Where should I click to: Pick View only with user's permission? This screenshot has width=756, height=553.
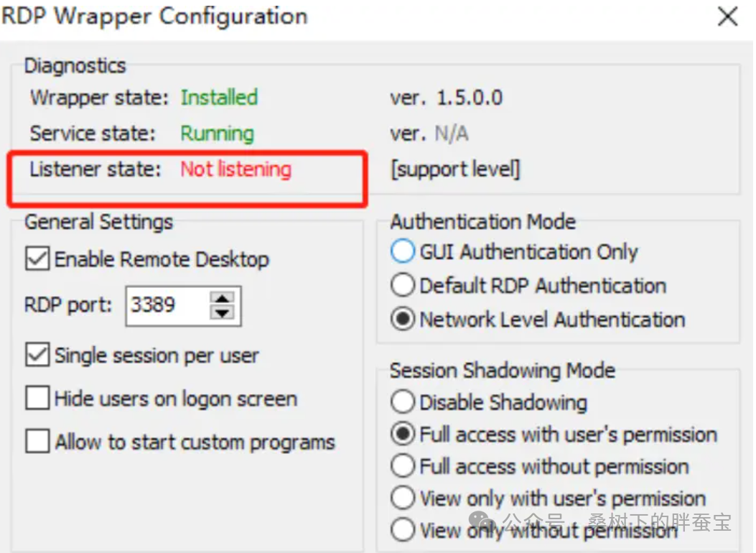[x=403, y=498]
